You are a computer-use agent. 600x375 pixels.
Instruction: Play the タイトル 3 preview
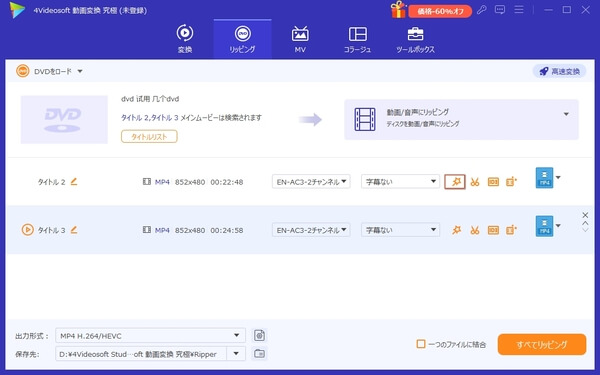tap(27, 230)
